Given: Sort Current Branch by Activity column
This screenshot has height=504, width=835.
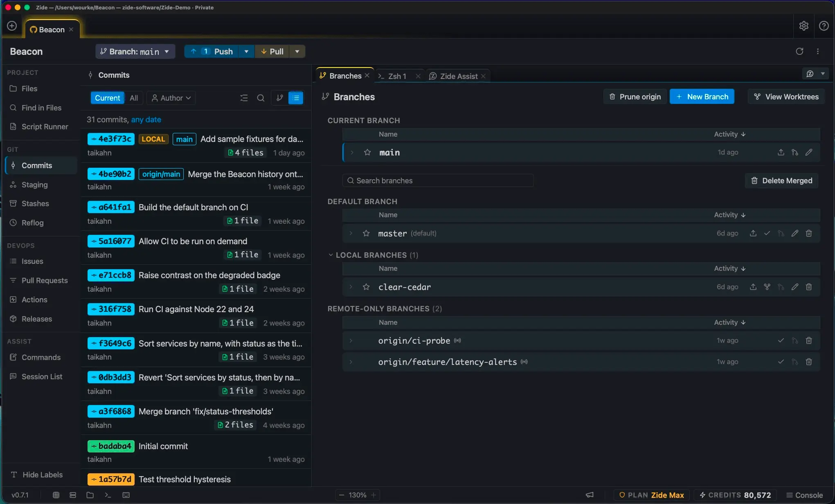Looking at the screenshot, I should tap(729, 134).
